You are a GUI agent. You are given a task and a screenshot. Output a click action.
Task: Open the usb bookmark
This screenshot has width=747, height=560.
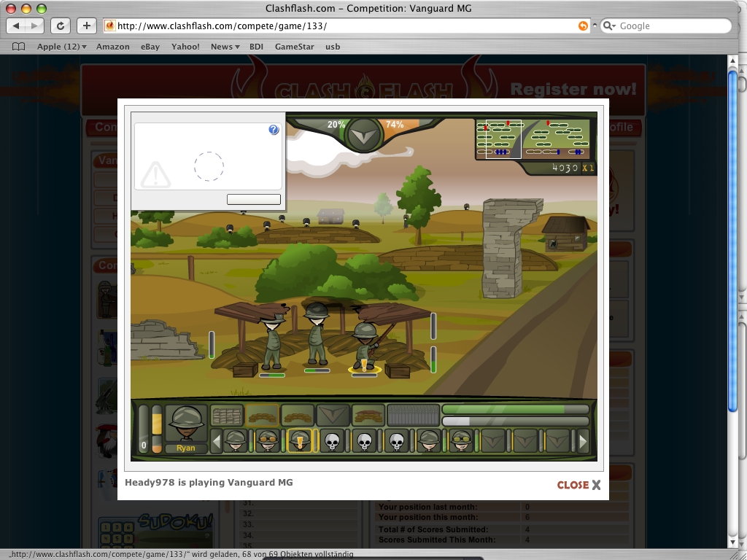point(333,47)
